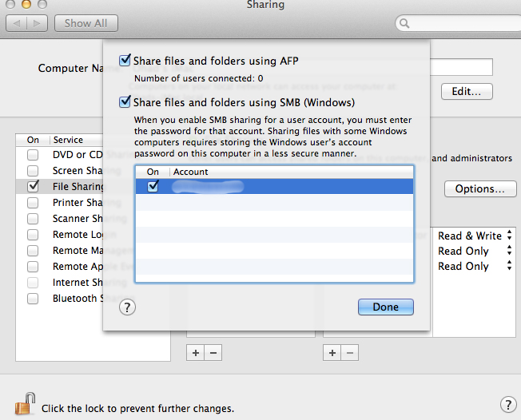Remove shared folder with minus button
Image resolution: width=521 pixels, height=420 pixels.
point(213,352)
